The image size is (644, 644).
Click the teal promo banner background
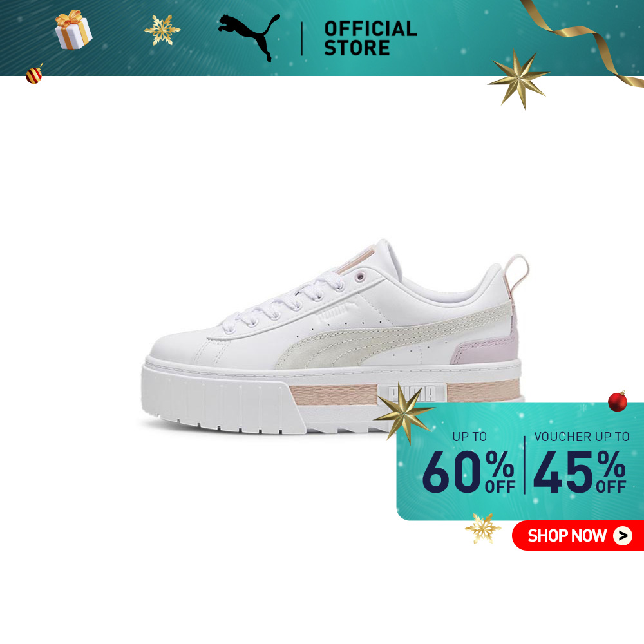520,461
